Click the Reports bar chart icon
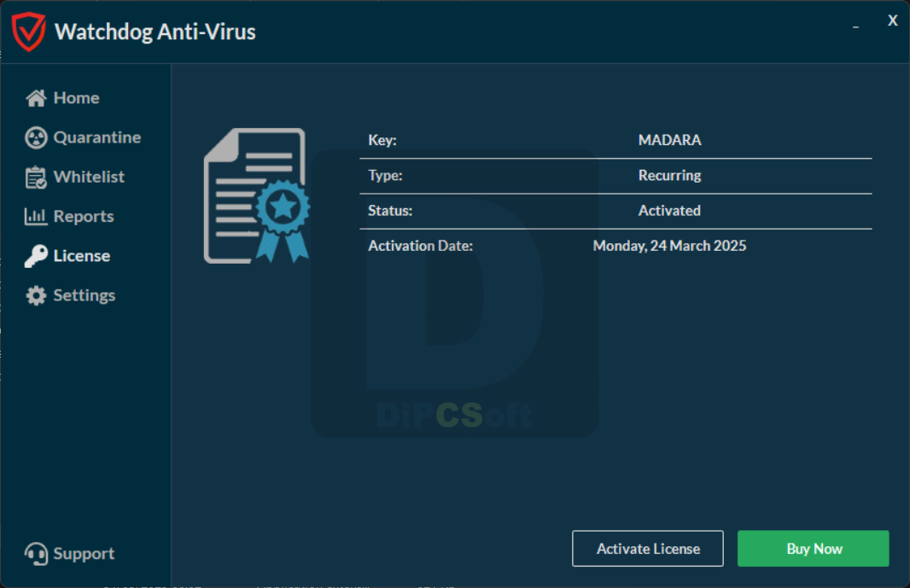 pyautogui.click(x=35, y=216)
